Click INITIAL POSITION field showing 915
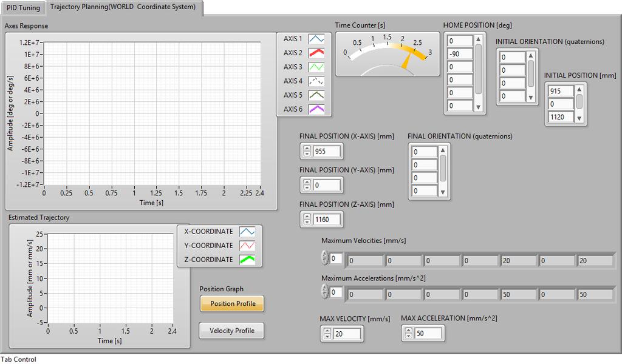This screenshot has height=364, width=622. [561, 91]
